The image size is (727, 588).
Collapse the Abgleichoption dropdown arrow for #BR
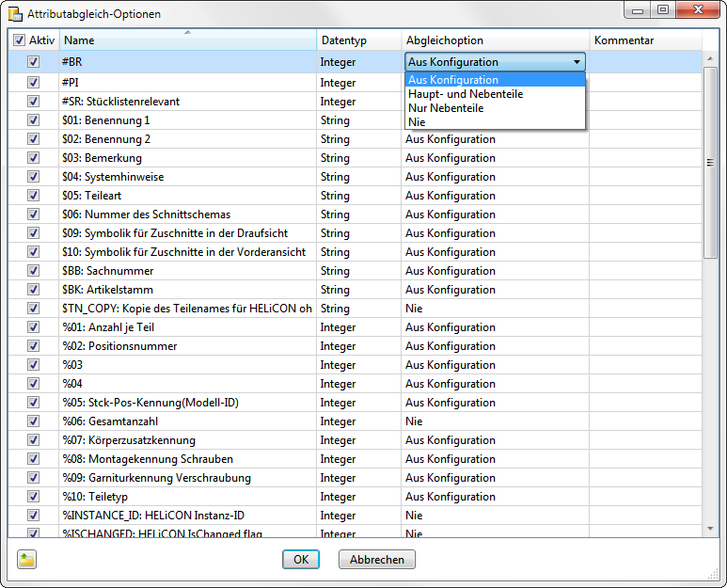coord(576,62)
